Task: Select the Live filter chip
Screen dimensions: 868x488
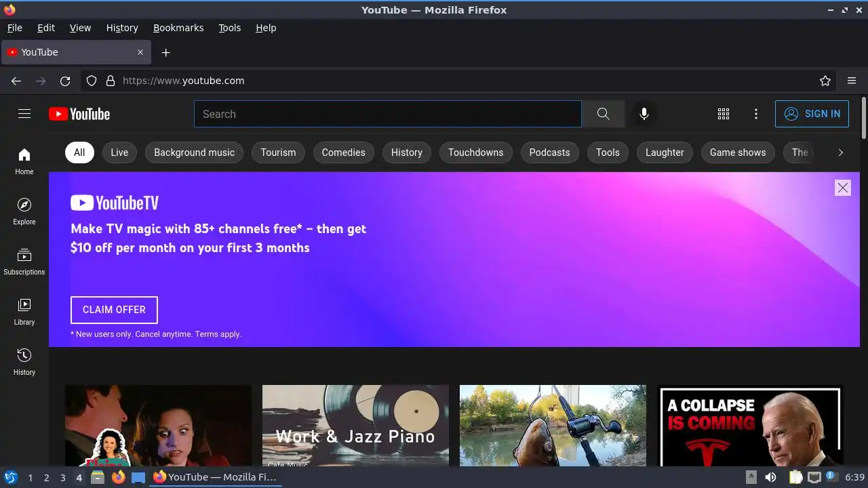Action: pyautogui.click(x=119, y=152)
